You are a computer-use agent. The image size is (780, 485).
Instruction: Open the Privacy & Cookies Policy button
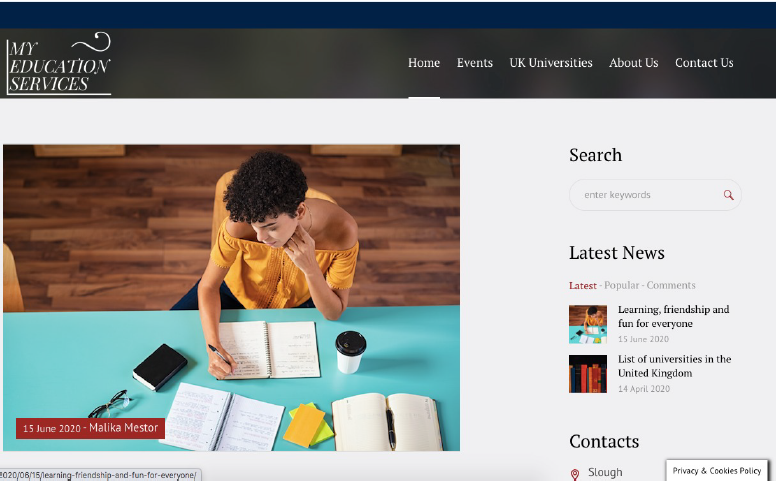click(717, 471)
